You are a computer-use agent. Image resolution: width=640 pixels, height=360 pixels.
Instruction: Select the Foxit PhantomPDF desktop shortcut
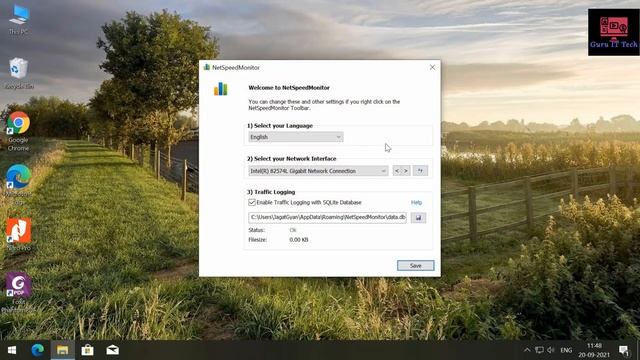pos(18,293)
